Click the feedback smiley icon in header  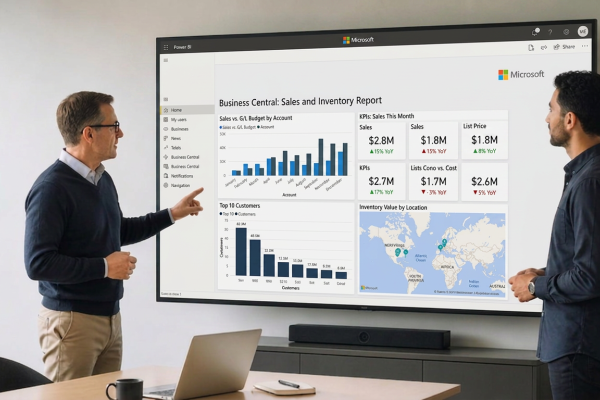tap(566, 32)
